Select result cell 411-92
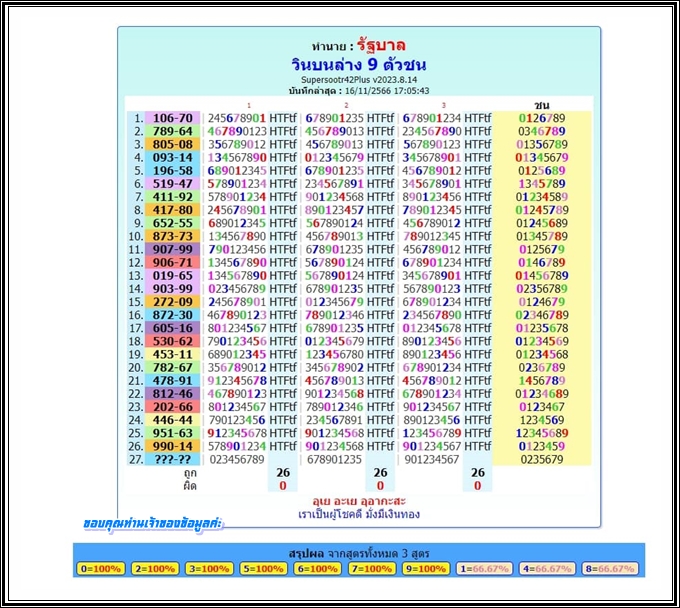680x608 pixels. 173,197
